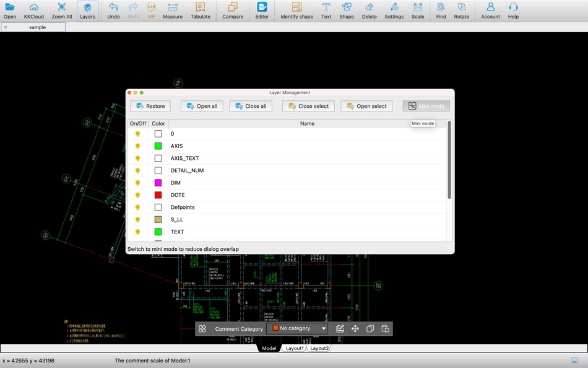The image size is (588, 368).
Task: Click the Zoom All tool
Action: [61, 11]
